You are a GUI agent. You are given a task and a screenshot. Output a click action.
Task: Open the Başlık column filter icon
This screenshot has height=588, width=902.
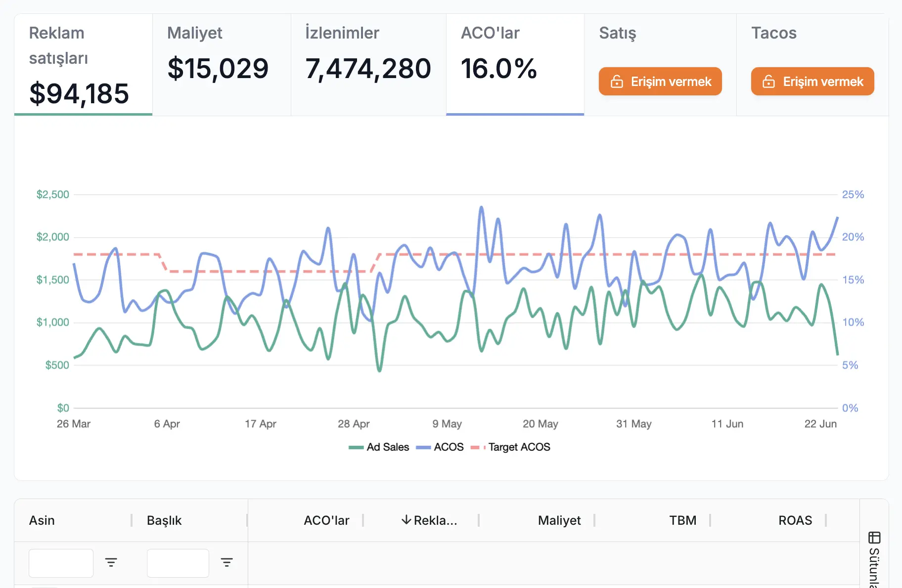tap(227, 562)
